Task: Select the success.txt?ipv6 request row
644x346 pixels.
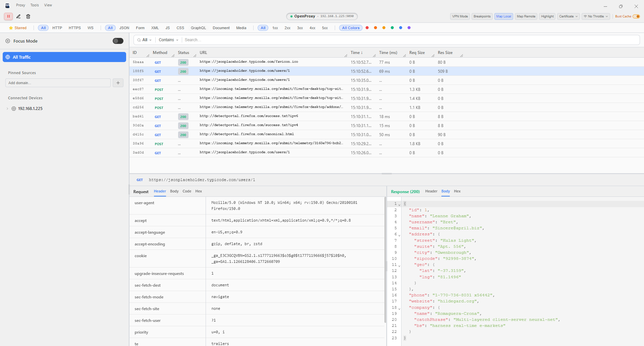Action: pyautogui.click(x=386, y=116)
